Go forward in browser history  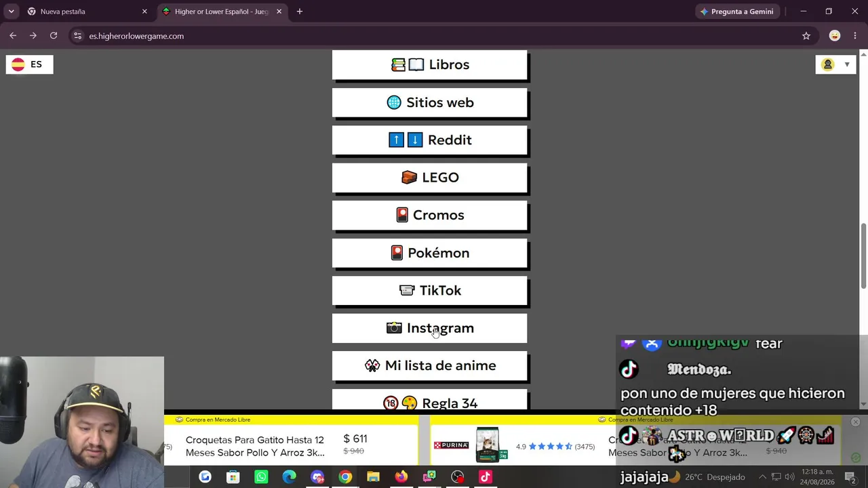(33, 36)
